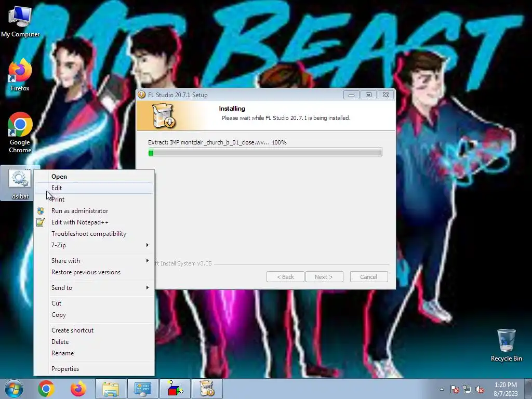Select Edit with Notepad++
The width and height of the screenshot is (532, 399).
point(94,222)
